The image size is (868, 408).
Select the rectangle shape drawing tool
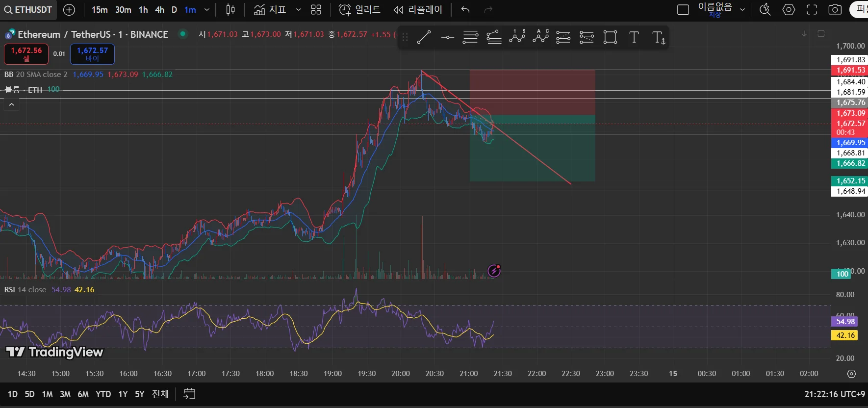pos(610,37)
